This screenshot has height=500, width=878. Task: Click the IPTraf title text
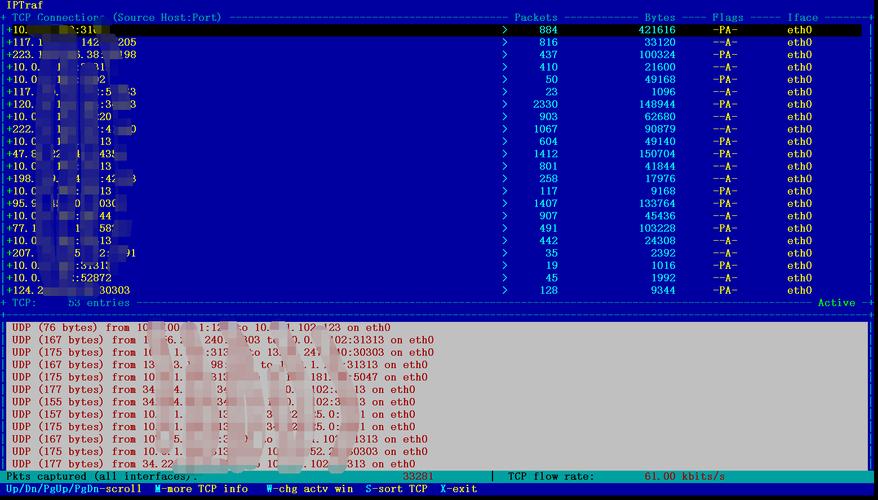click(x=25, y=5)
